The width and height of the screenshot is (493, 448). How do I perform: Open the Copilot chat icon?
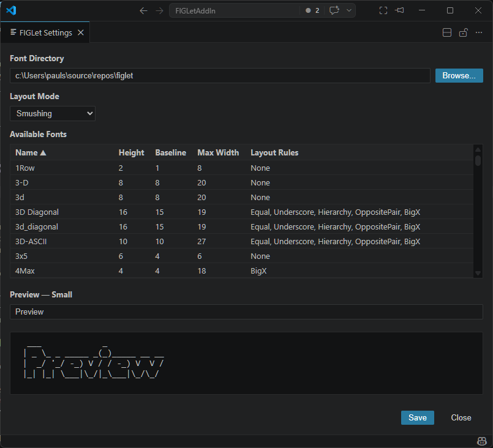pyautogui.click(x=334, y=10)
